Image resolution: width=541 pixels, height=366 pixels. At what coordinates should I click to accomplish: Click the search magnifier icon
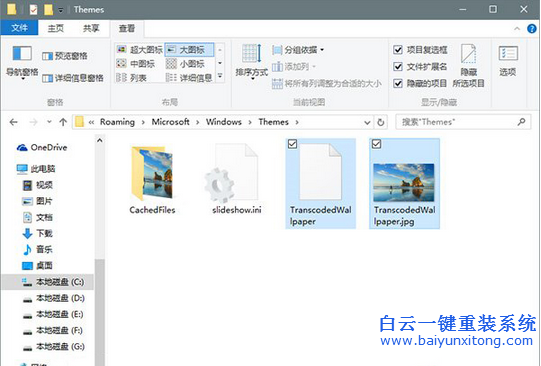pyautogui.click(x=522, y=122)
